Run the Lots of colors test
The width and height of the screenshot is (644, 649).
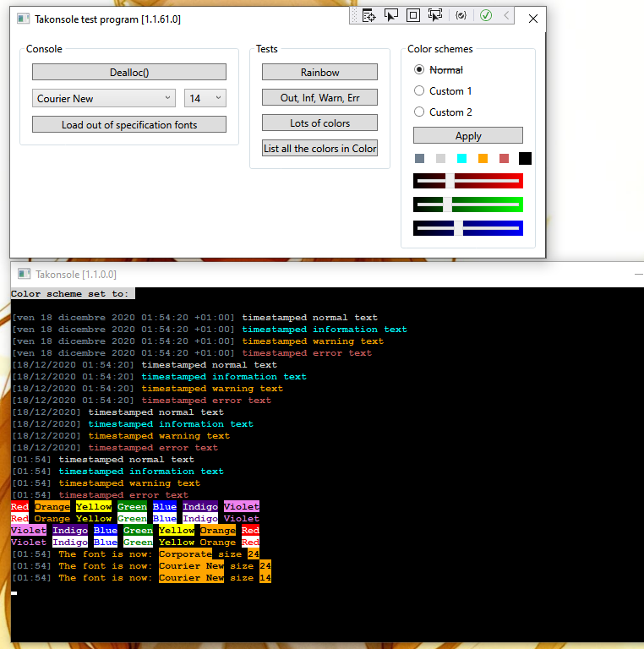(x=319, y=123)
